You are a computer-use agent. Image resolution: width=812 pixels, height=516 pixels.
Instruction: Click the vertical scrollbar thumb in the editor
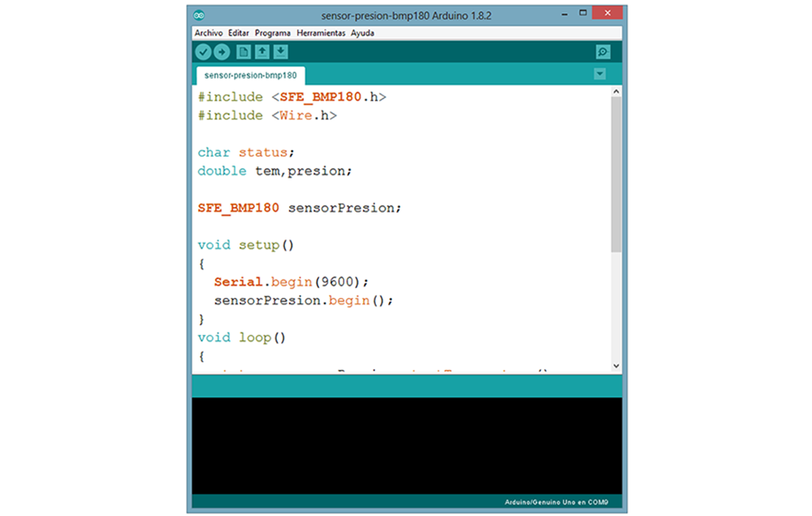(x=615, y=174)
